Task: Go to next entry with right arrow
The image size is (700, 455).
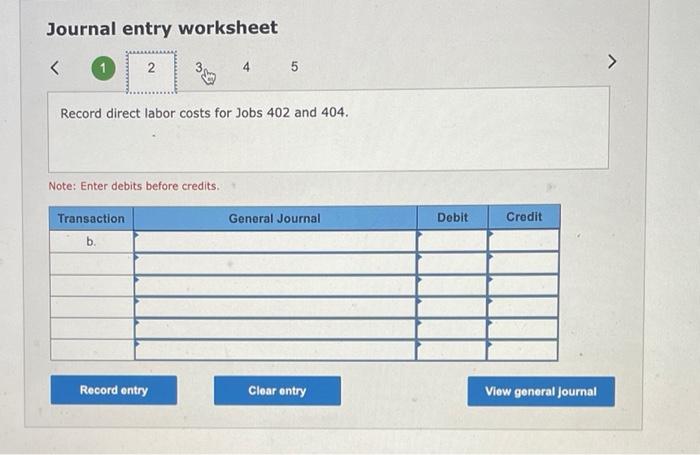Action: 612,62
